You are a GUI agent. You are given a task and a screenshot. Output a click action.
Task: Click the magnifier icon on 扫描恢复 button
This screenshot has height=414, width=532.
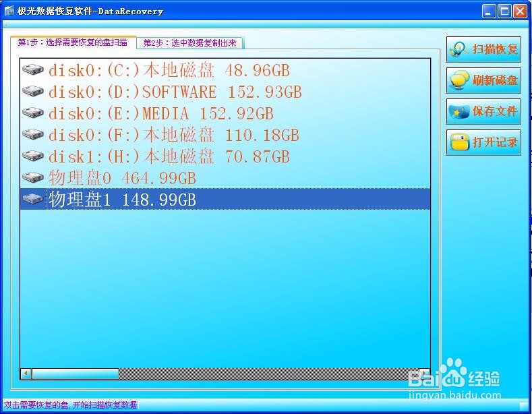tap(459, 49)
